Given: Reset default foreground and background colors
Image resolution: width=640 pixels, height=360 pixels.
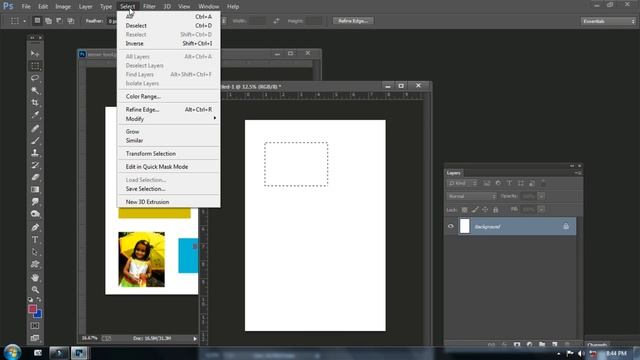Looking at the screenshot, I should 30,300.
